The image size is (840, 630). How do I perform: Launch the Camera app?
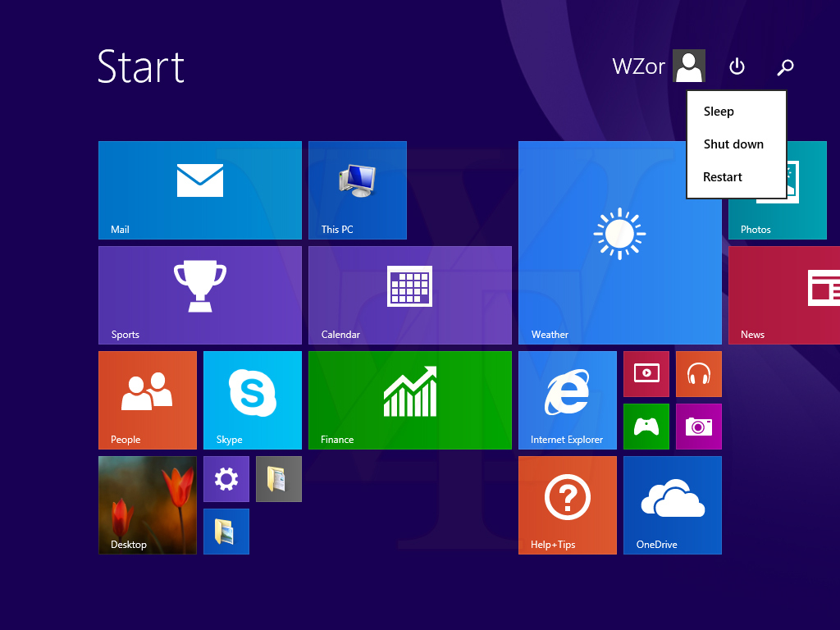click(x=698, y=426)
